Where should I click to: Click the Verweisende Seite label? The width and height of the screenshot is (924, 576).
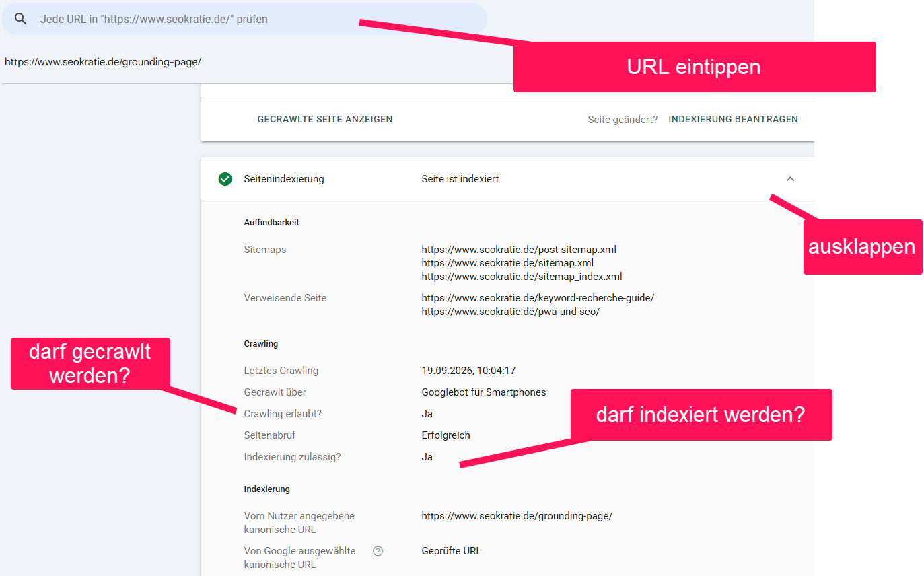(x=285, y=298)
